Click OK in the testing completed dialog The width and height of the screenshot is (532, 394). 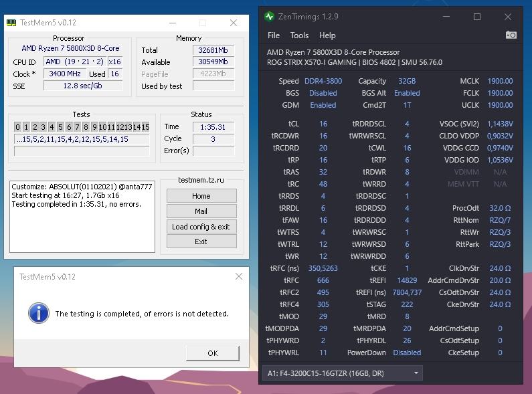coord(213,353)
